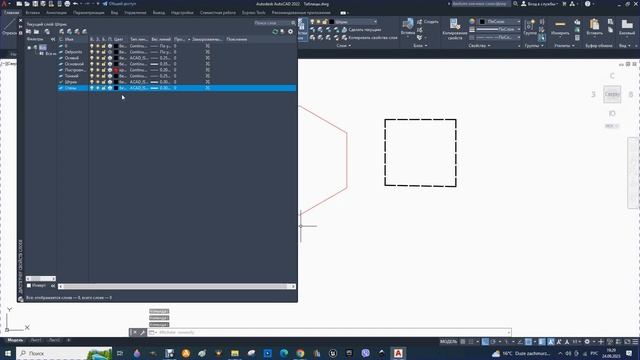Click the Measure tool in ribbon
Viewport: 640px width, 360px height.
(560, 28)
